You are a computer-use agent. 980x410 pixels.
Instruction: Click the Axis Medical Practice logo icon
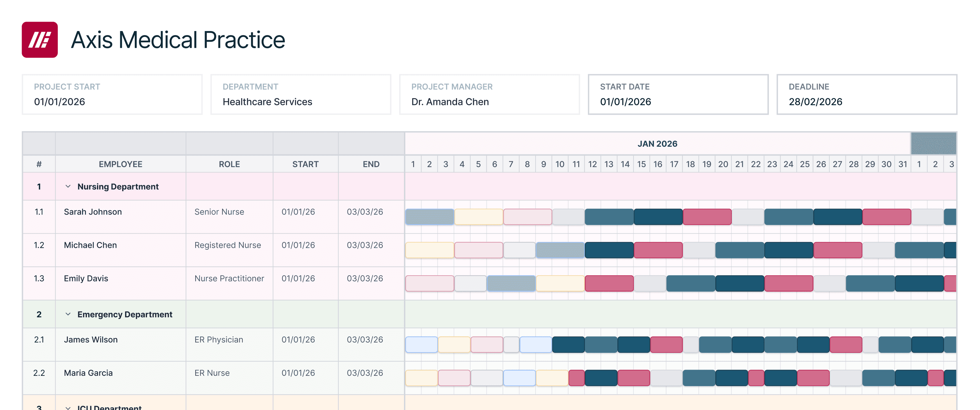[39, 39]
